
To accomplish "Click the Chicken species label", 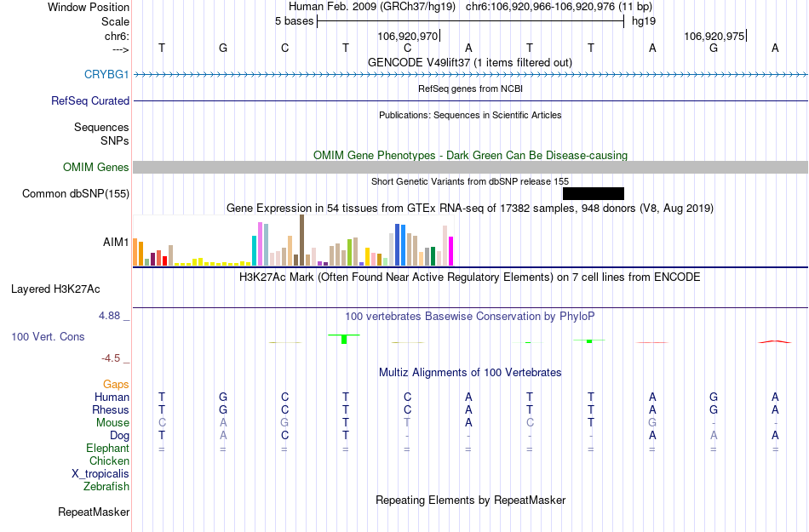I will click(x=109, y=460).
